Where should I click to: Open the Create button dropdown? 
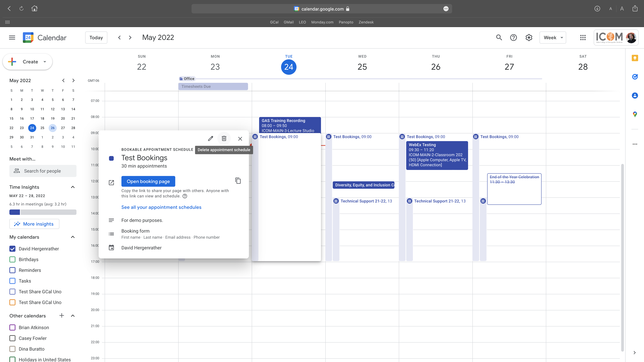coord(45,62)
